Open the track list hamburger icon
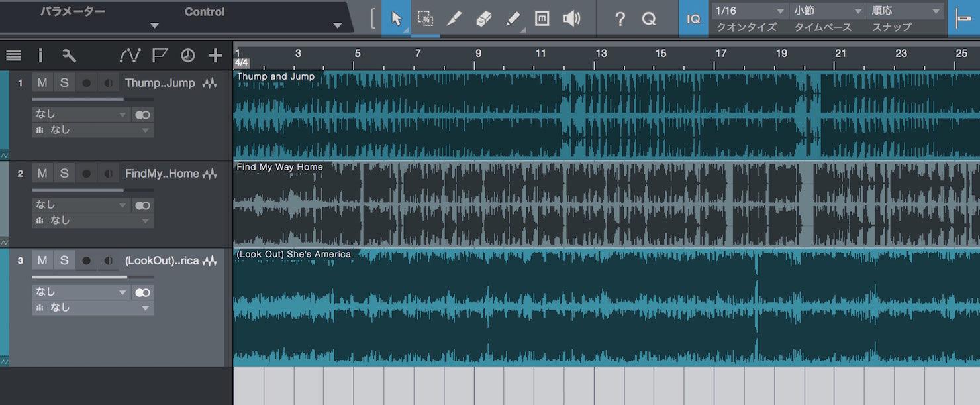Screen dimensions: 980x405 tap(13, 56)
